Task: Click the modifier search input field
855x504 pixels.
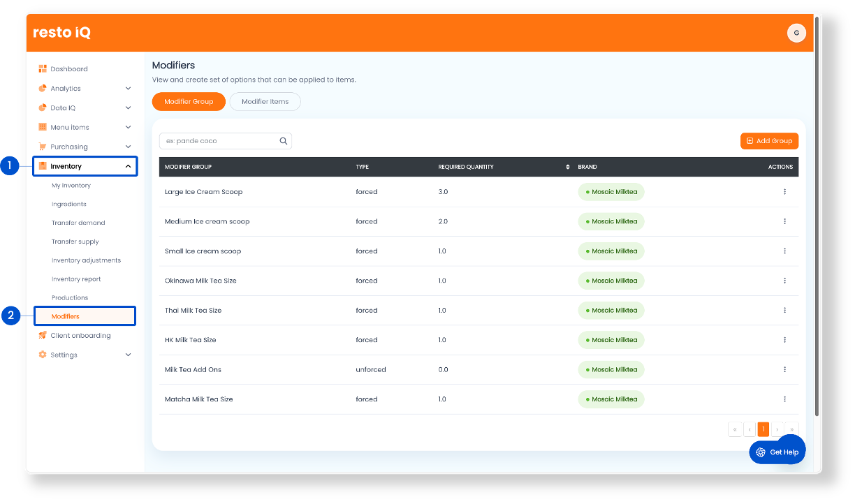Action: pos(219,141)
